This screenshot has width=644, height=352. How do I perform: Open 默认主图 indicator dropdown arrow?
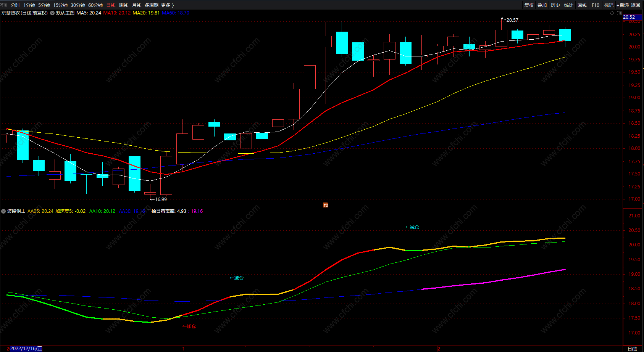pos(52,13)
